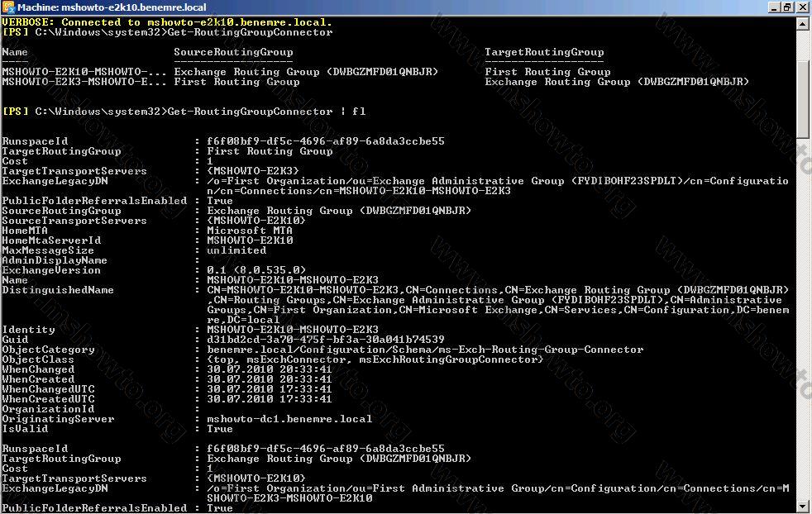The height and width of the screenshot is (514, 812).
Task: Click the 'unlimited' MaxMessageSize value
Action: coord(236,250)
